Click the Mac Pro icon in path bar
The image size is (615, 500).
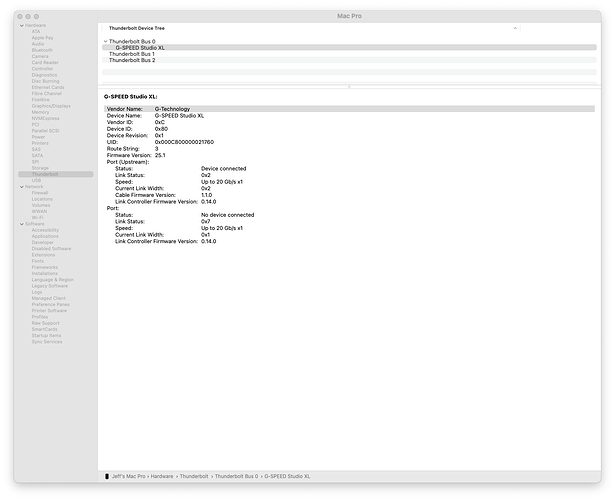pyautogui.click(x=107, y=476)
